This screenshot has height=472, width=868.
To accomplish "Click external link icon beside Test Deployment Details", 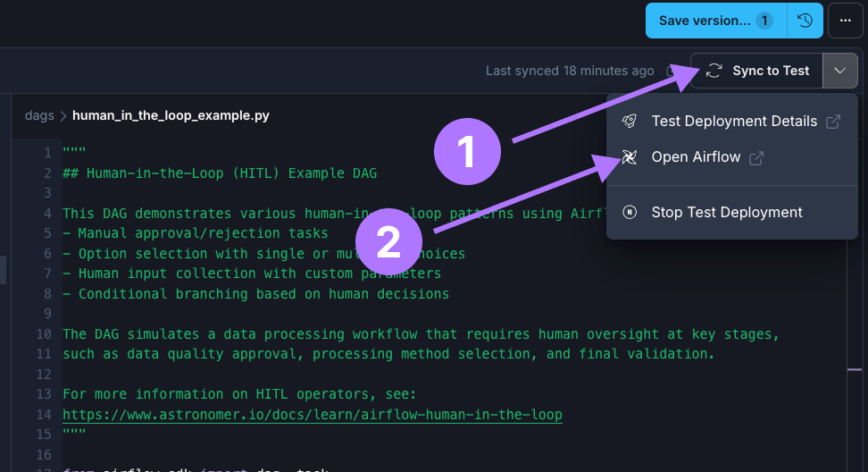I will click(833, 122).
